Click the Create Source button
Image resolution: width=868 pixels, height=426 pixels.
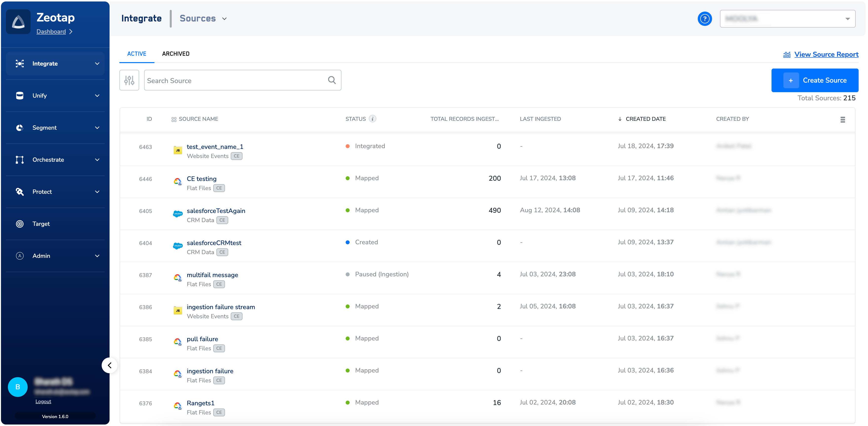click(815, 80)
